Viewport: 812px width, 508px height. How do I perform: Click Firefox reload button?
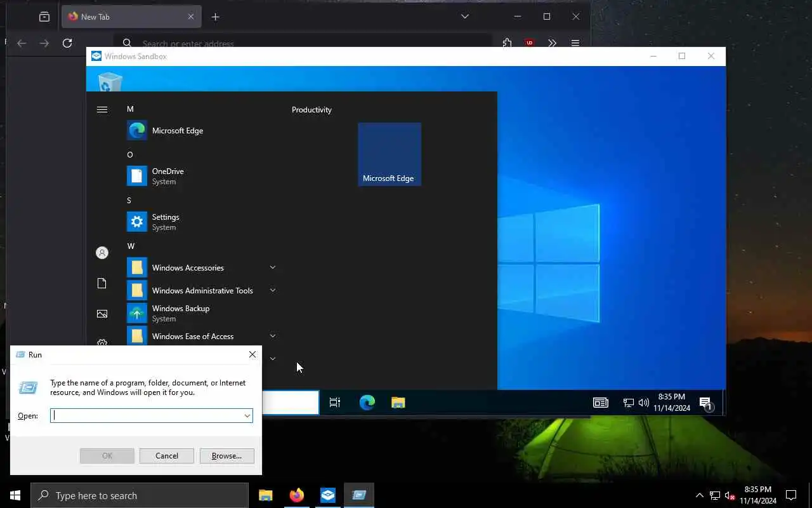click(67, 43)
